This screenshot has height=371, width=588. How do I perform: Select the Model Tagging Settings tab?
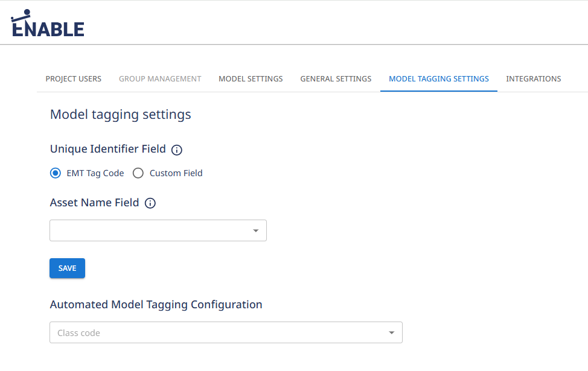[439, 79]
